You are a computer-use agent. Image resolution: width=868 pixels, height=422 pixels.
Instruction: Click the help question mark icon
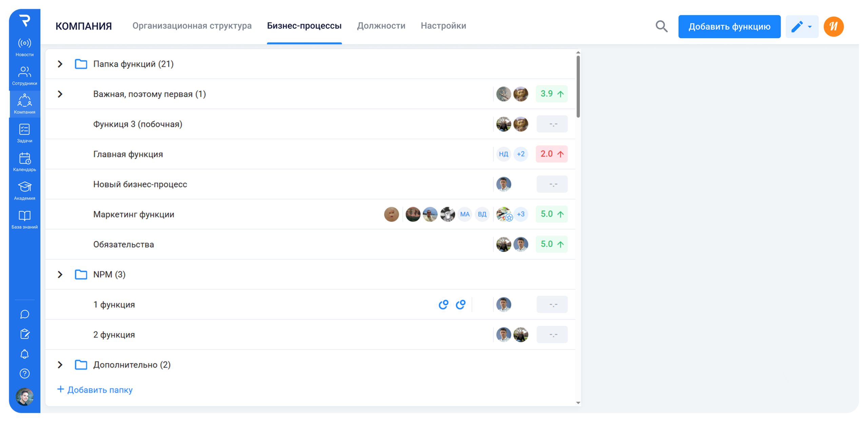point(24,373)
